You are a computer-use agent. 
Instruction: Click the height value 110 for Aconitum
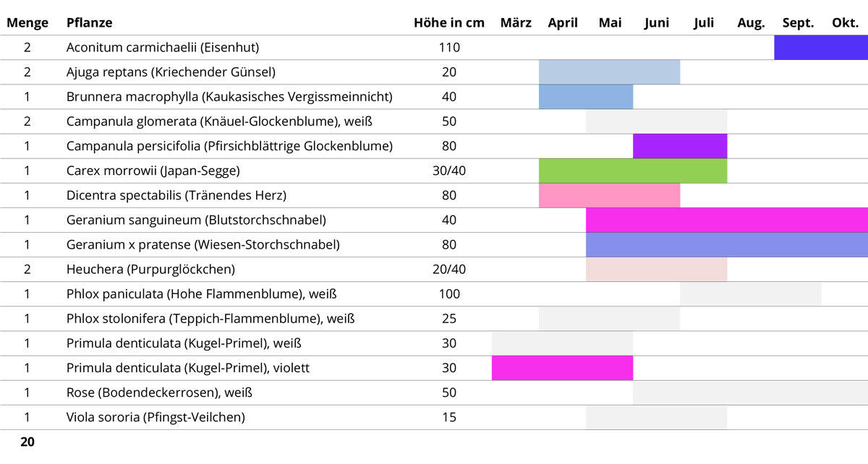449,48
